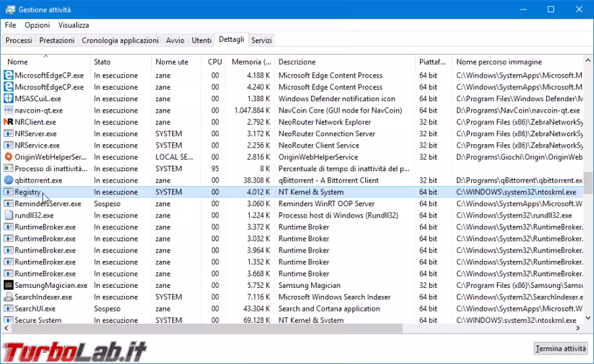
Task: Switch to the Cronologia applicazioni tab
Action: (120, 40)
